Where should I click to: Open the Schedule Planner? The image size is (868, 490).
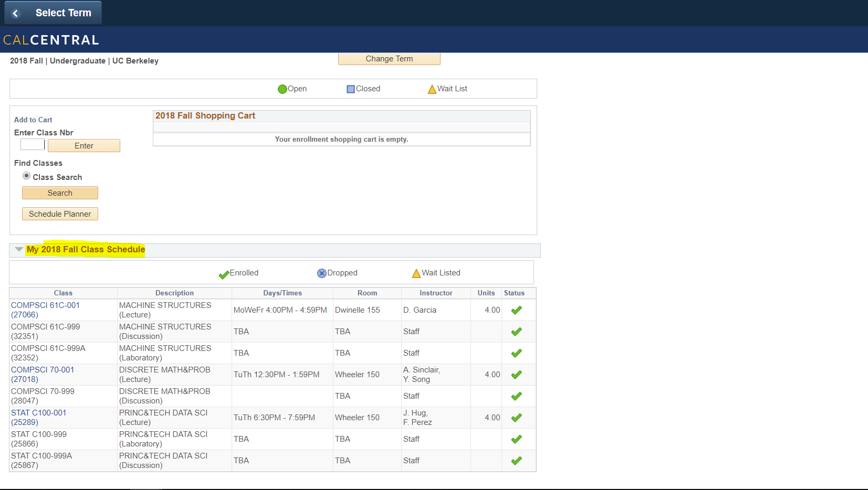pyautogui.click(x=60, y=214)
